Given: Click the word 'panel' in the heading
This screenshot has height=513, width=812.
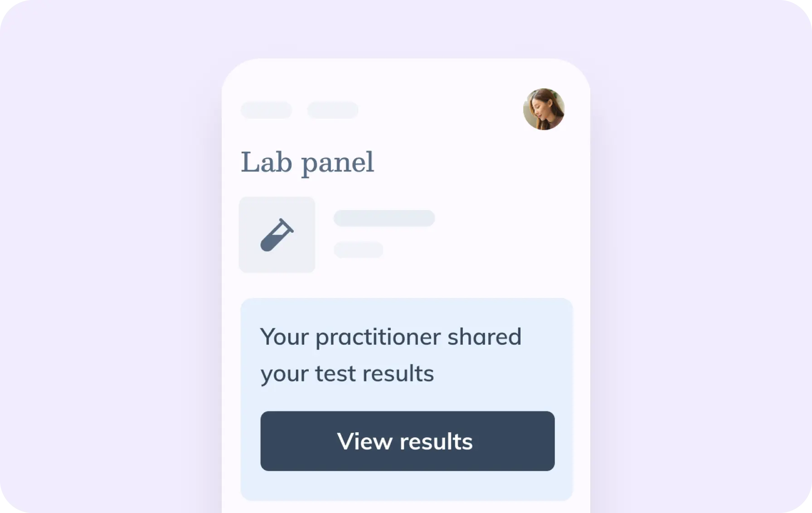Looking at the screenshot, I should [x=338, y=163].
